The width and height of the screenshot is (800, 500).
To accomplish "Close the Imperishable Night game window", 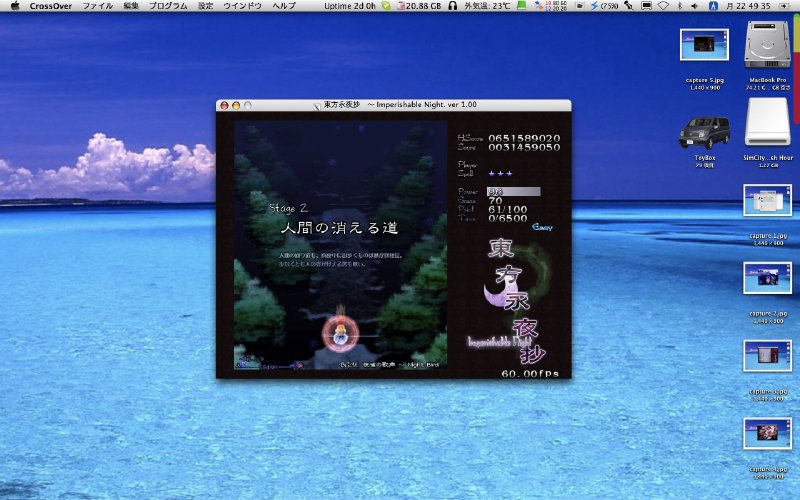I will [224, 106].
